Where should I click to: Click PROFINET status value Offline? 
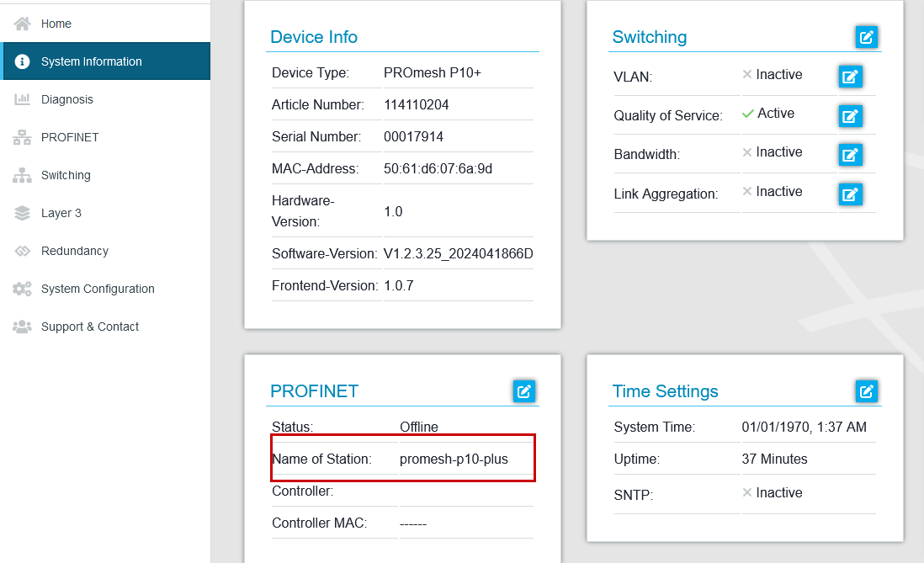[419, 427]
